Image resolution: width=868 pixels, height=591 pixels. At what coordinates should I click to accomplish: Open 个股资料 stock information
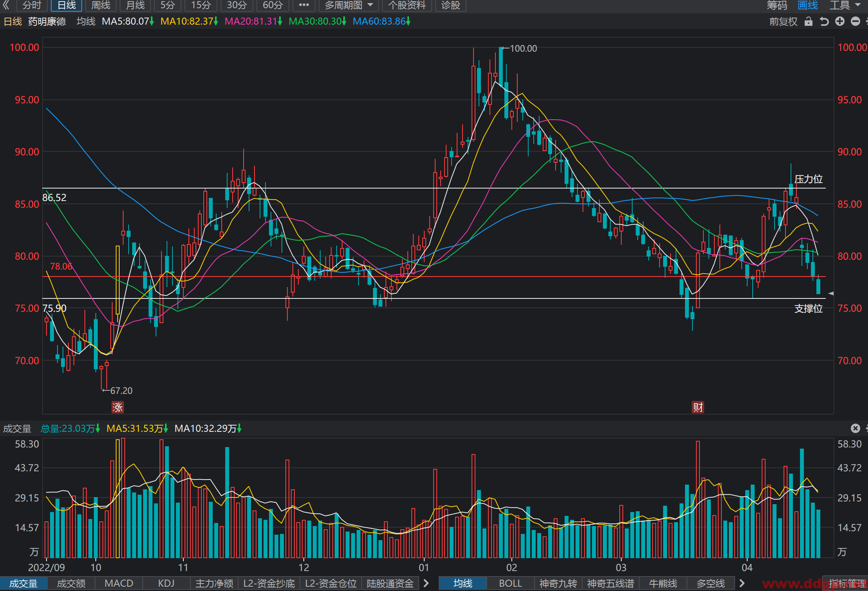coord(407,5)
